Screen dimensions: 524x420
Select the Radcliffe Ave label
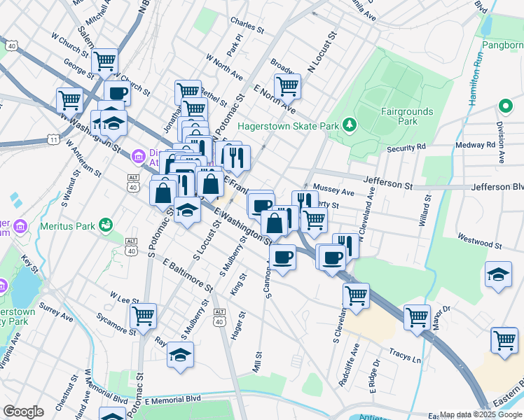(349, 365)
